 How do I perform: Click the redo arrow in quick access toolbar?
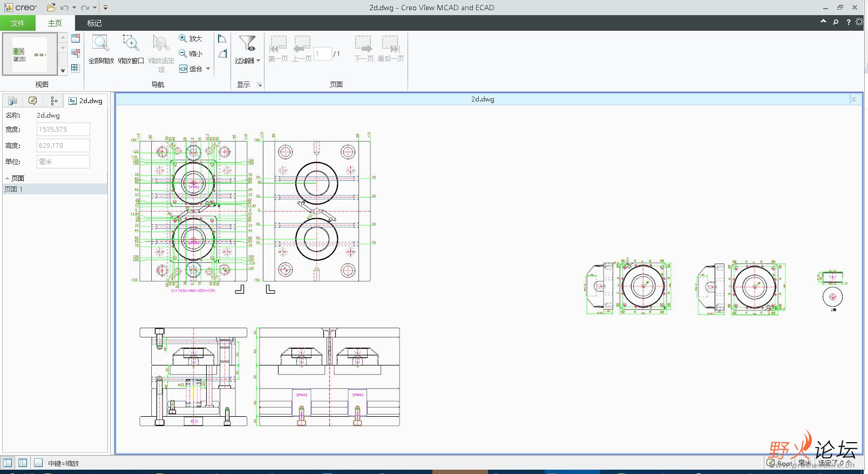pyautogui.click(x=85, y=8)
